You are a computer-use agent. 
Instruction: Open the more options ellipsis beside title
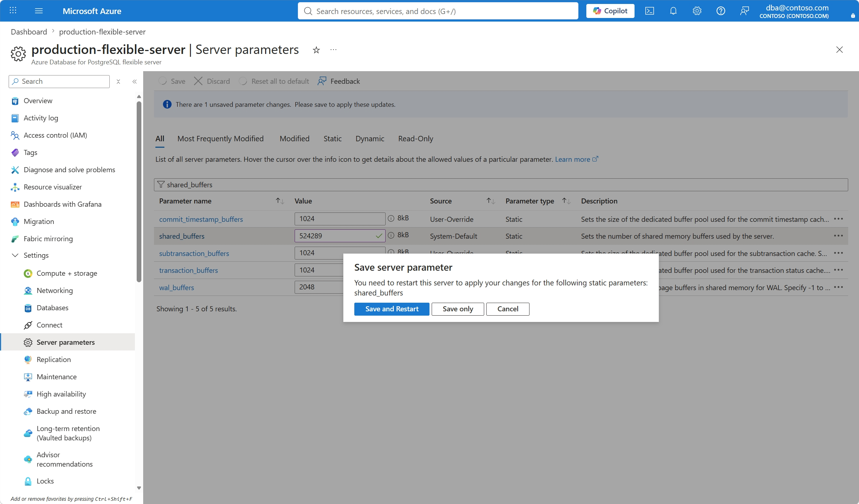pos(333,50)
